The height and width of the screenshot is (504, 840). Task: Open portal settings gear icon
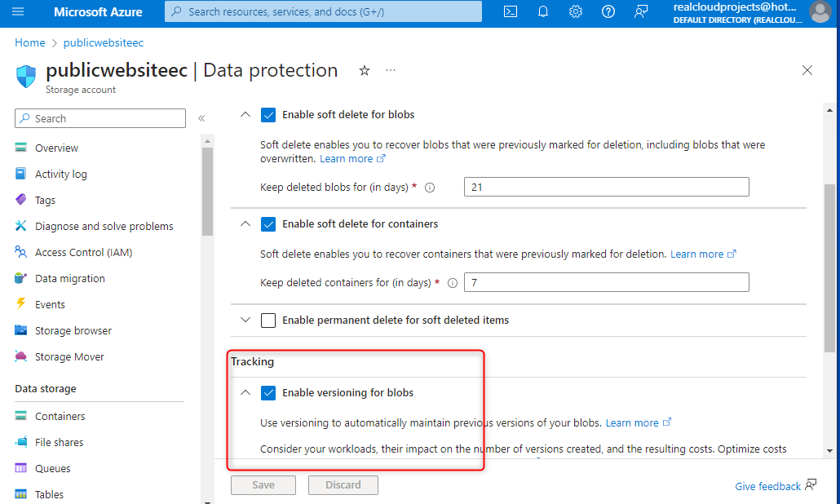[x=576, y=11]
